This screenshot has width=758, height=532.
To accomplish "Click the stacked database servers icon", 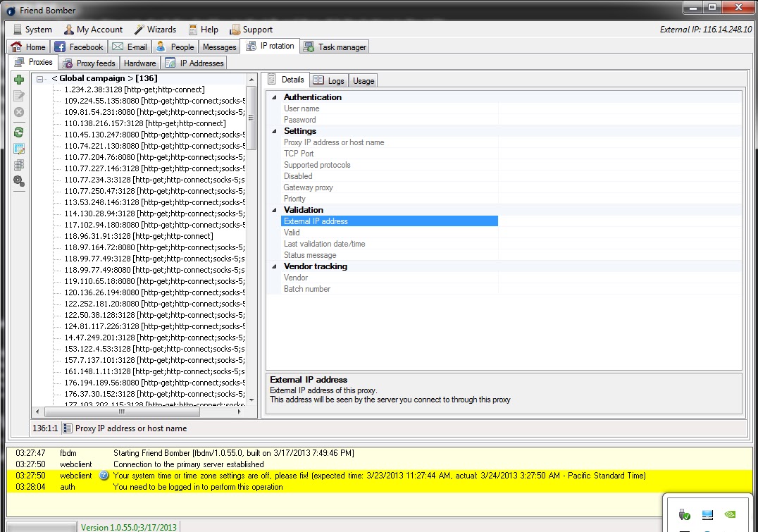I will pos(19,165).
